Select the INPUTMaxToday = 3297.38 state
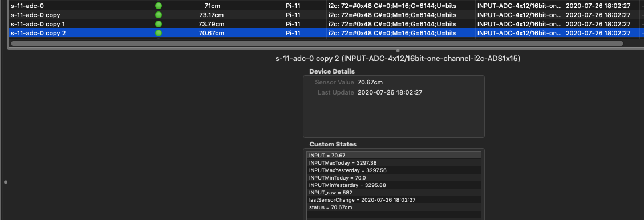The image size is (644, 220). [394, 162]
